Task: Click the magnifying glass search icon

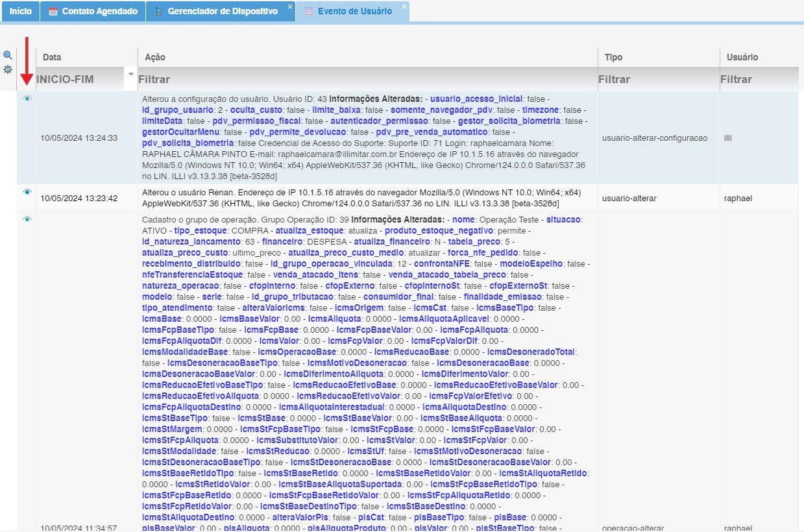Action: [x=8, y=55]
